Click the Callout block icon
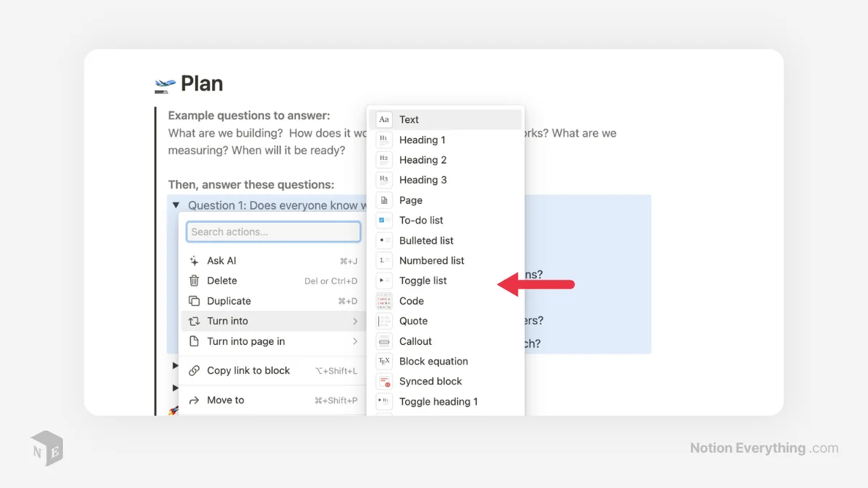Screen dimensions: 868x488 click(383, 341)
